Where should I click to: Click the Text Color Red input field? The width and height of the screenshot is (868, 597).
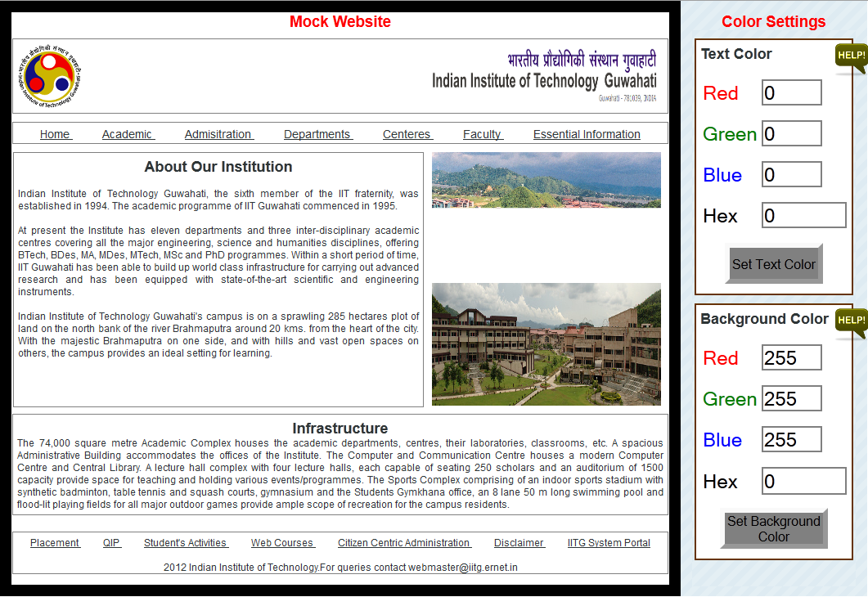click(791, 92)
